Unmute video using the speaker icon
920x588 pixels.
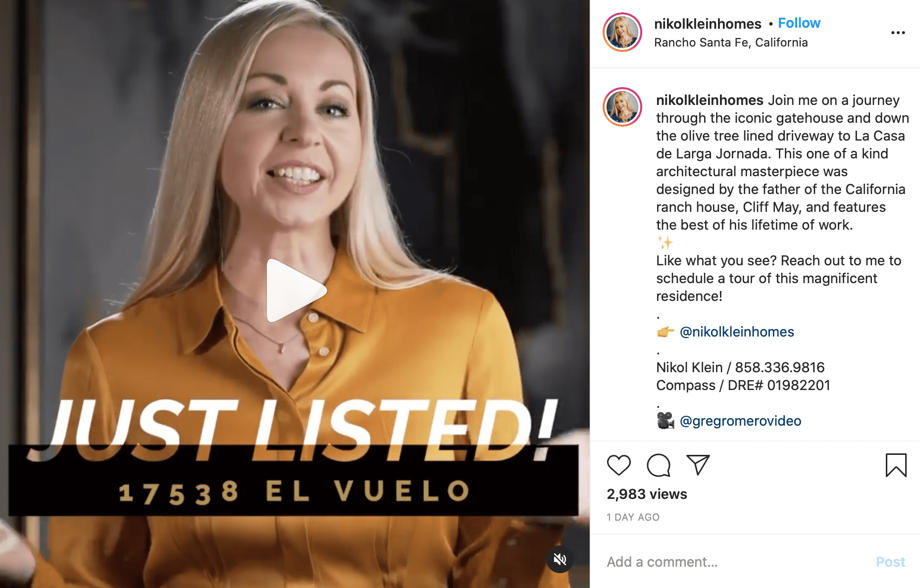[560, 559]
